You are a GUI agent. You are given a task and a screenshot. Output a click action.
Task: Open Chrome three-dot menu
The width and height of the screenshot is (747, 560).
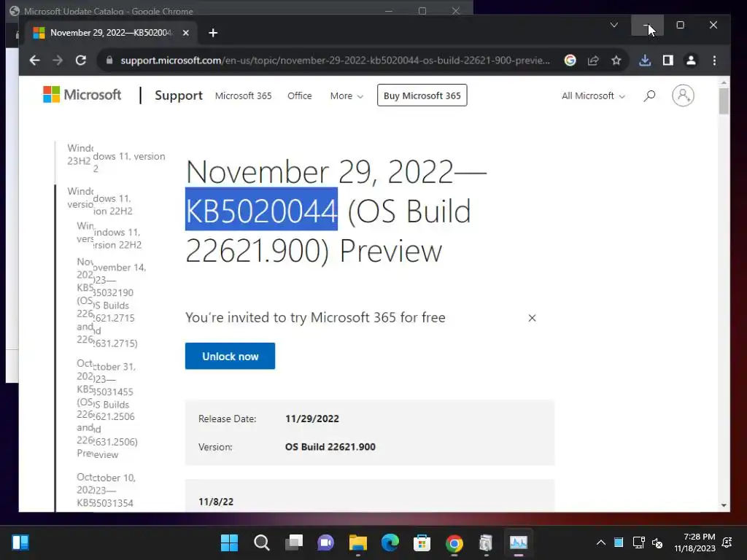[x=714, y=61]
